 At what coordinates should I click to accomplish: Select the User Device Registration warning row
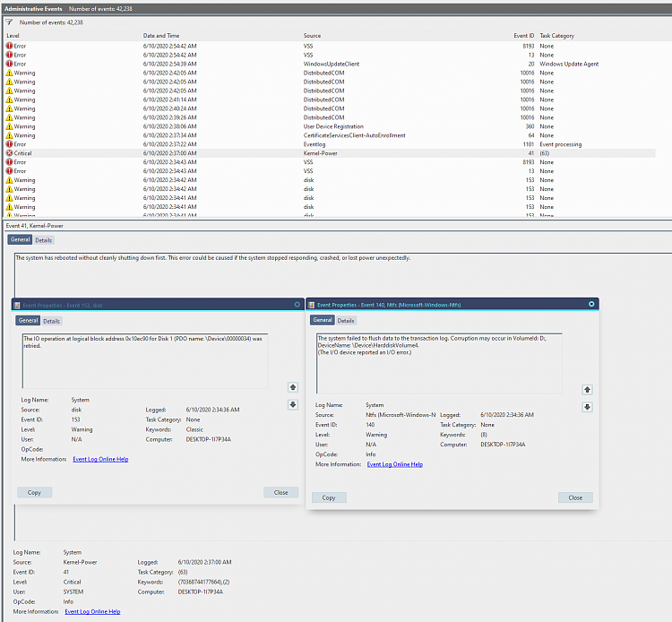tap(330, 126)
